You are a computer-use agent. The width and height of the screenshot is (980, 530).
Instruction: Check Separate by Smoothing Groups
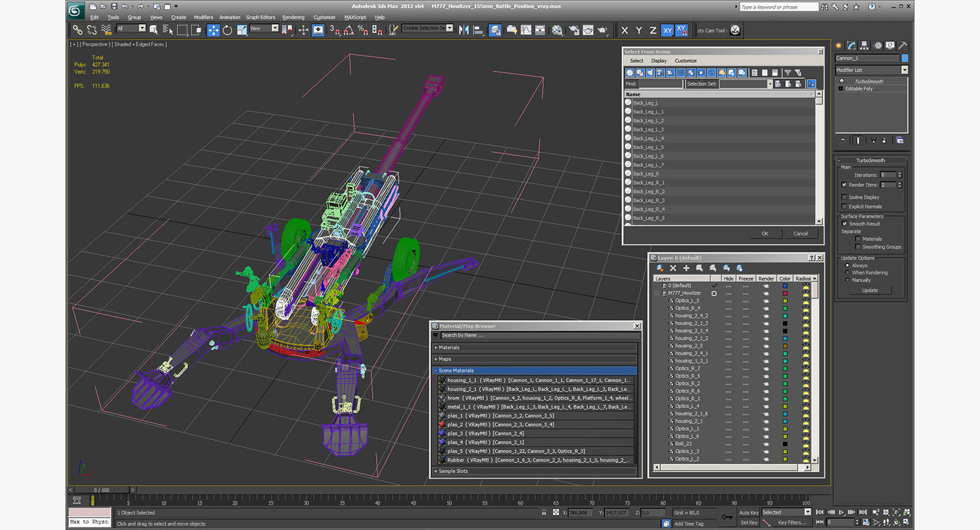(858, 247)
